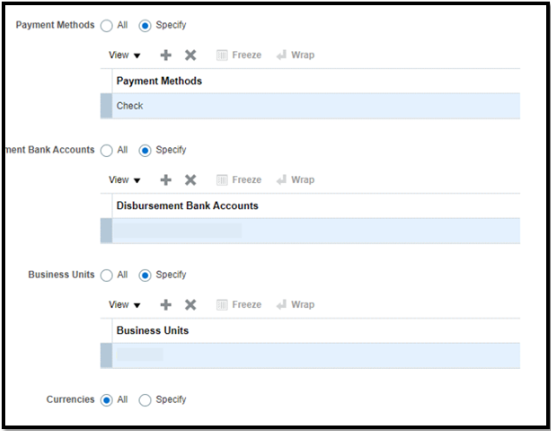Image resolution: width=551 pixels, height=431 pixels.
Task: Open View menu above Payment Methods table
Action: click(124, 55)
